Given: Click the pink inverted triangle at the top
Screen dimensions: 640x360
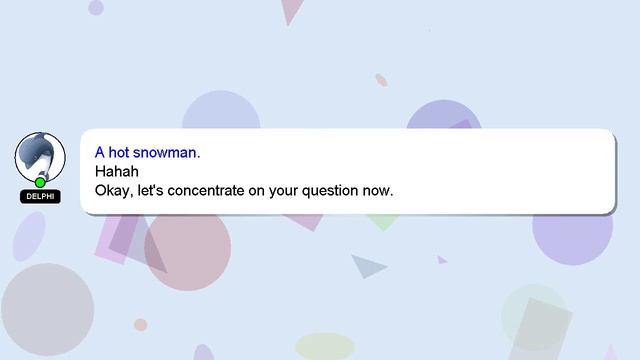Looking at the screenshot, I should click(x=291, y=11).
